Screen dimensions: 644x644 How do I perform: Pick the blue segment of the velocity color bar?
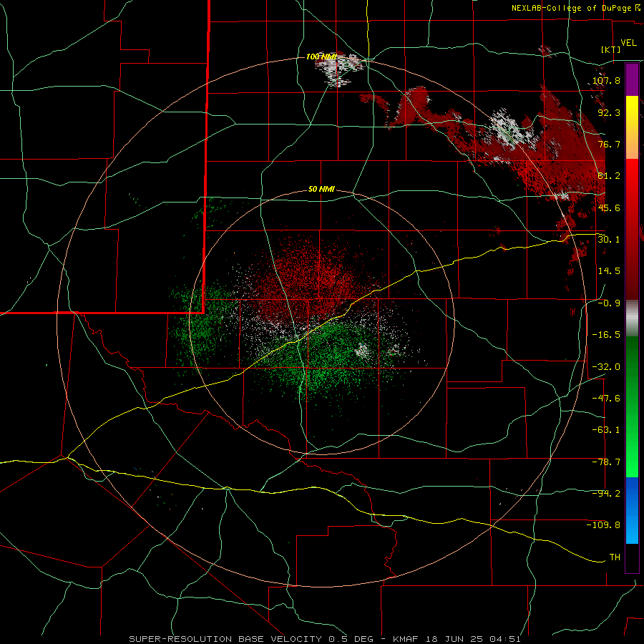coord(632,510)
